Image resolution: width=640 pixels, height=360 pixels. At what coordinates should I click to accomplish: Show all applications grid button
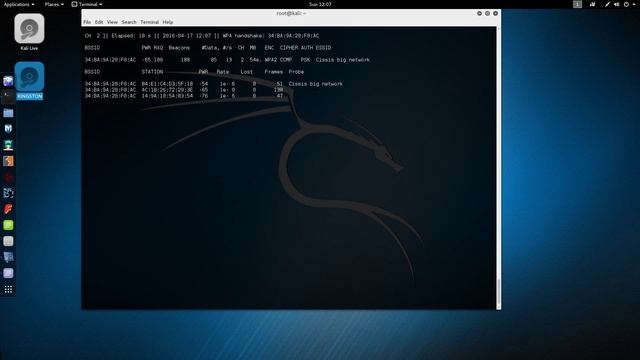click(x=8, y=289)
